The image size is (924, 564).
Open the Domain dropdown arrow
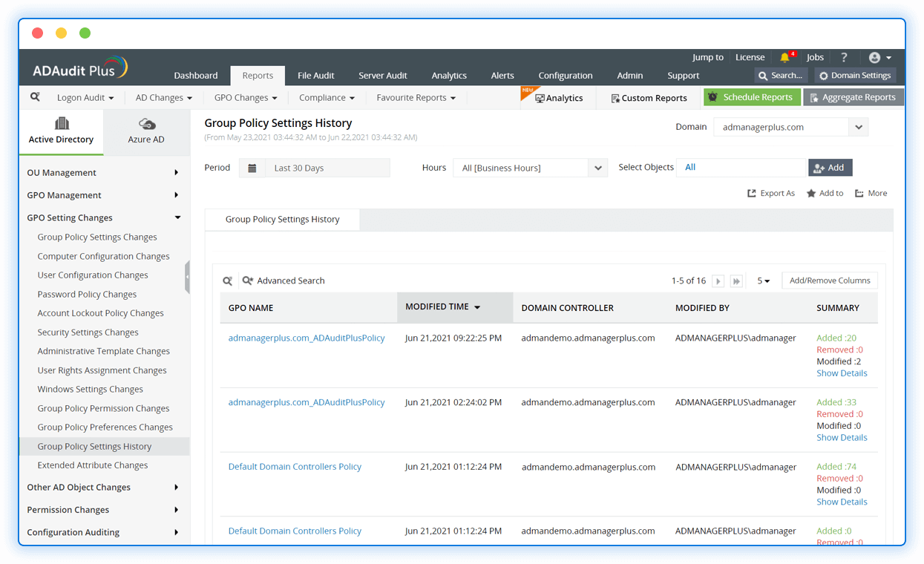coord(859,127)
